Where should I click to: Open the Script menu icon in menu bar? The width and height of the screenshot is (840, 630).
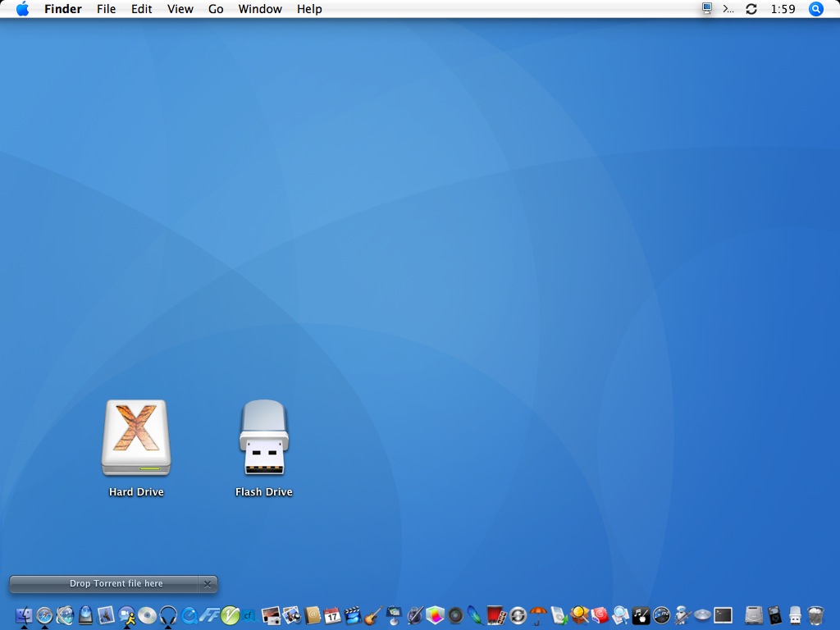pyautogui.click(x=728, y=9)
